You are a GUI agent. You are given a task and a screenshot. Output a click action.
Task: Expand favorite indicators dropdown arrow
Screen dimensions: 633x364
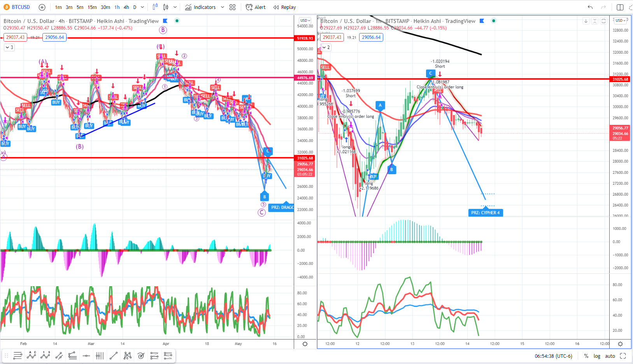pyautogui.click(x=223, y=7)
